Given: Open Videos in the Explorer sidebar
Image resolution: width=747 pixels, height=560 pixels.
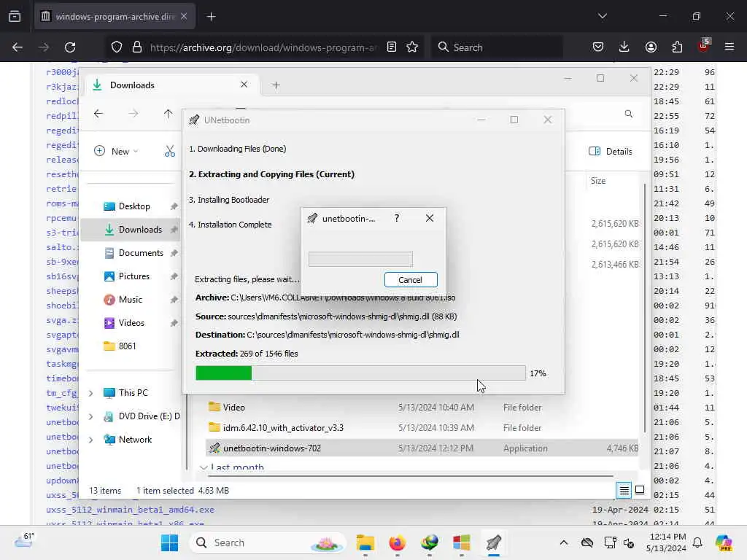Looking at the screenshot, I should pyautogui.click(x=131, y=323).
